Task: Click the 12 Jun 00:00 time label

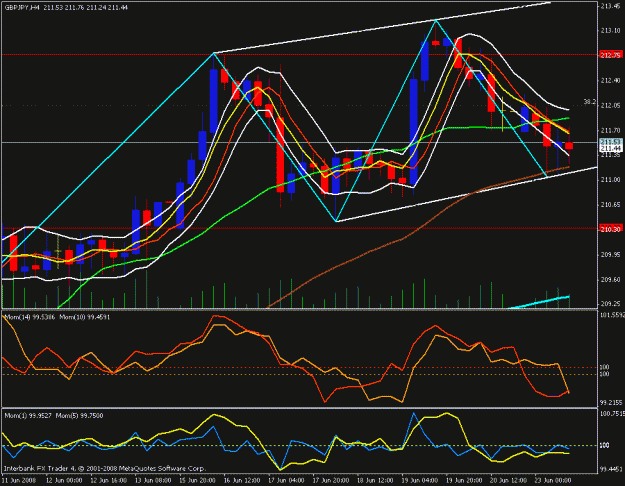Action: tap(64, 480)
